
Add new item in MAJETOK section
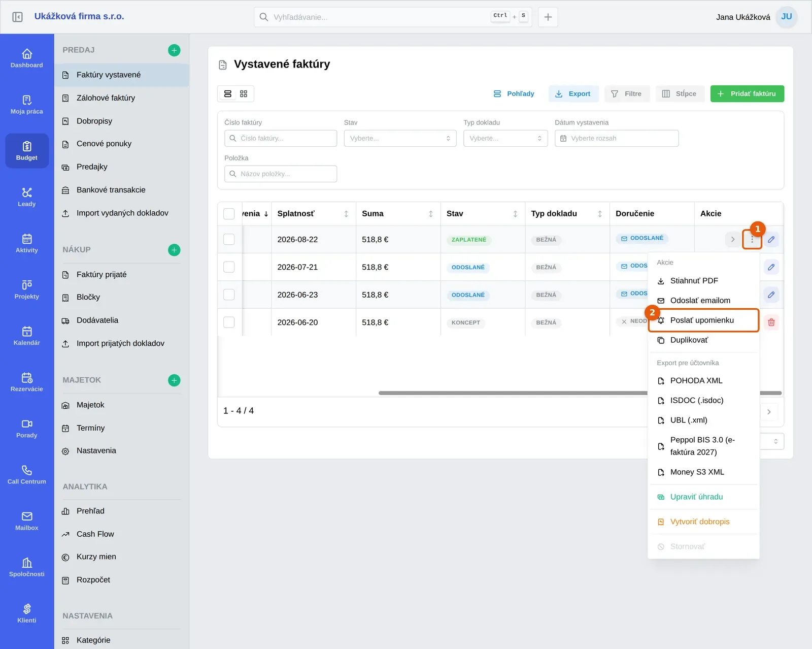pos(174,380)
